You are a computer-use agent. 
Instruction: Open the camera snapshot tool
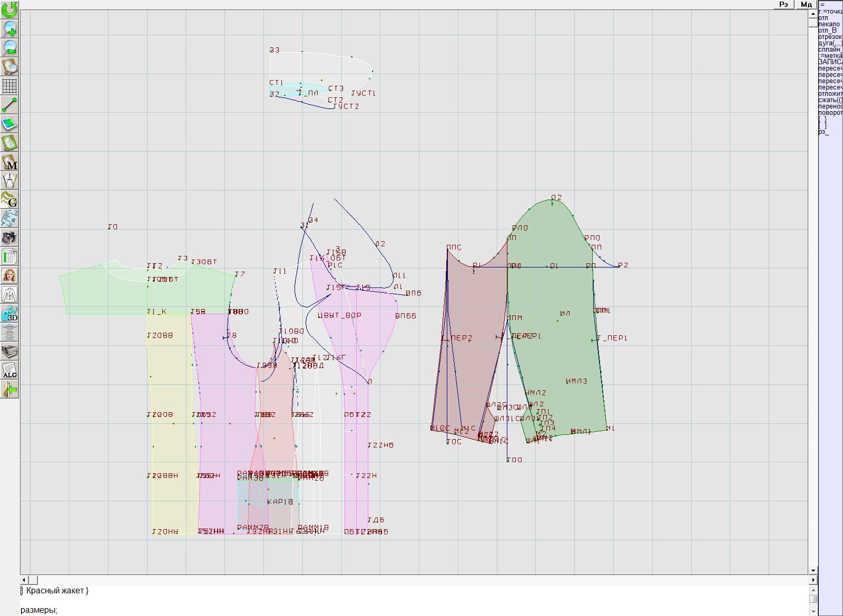pyautogui.click(x=9, y=237)
